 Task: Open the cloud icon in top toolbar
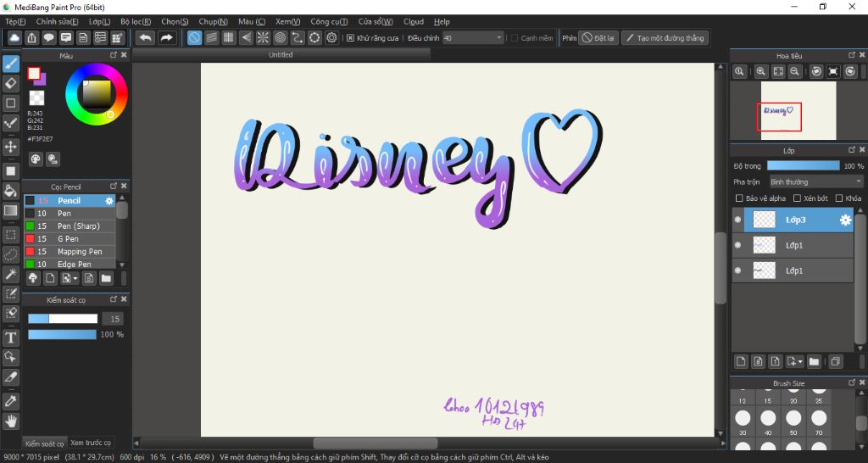tap(14, 37)
